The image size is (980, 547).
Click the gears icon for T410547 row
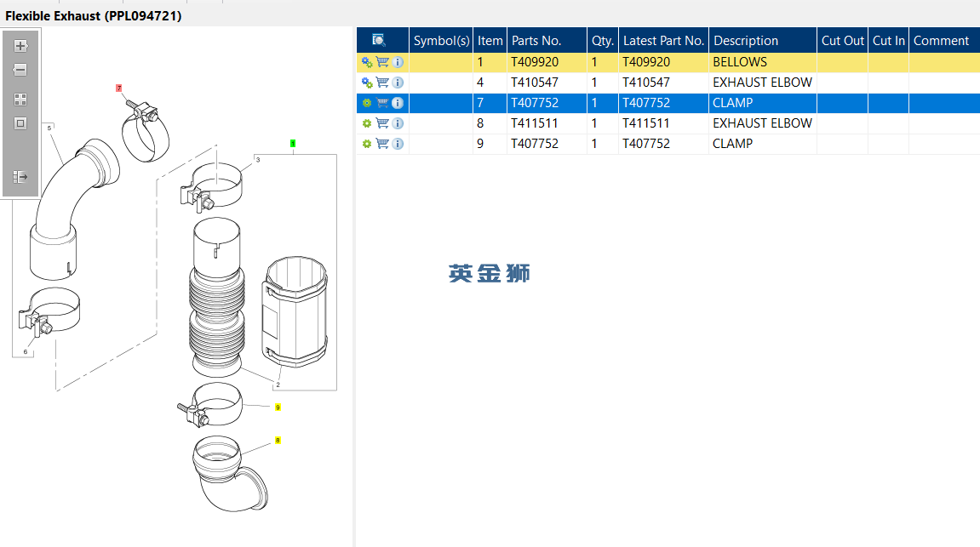pyautogui.click(x=367, y=83)
